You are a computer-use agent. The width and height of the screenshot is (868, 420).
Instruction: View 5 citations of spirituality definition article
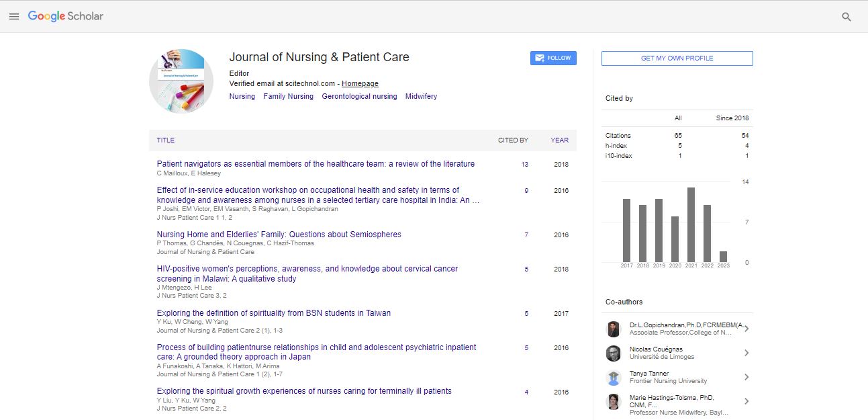point(526,314)
